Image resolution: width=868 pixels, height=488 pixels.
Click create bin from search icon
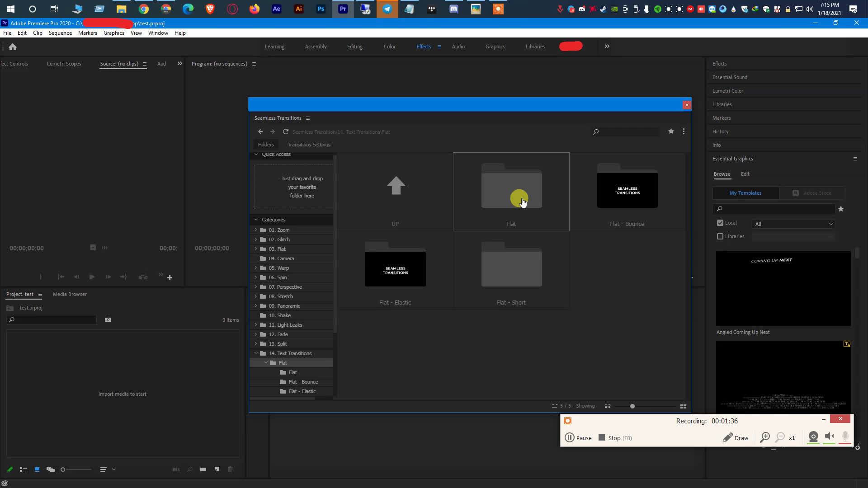(x=108, y=319)
